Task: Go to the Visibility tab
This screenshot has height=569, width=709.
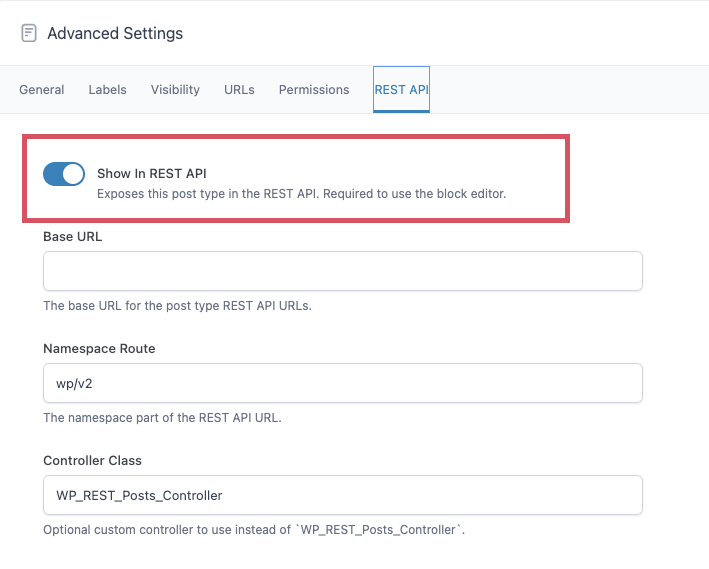Action: tap(175, 90)
